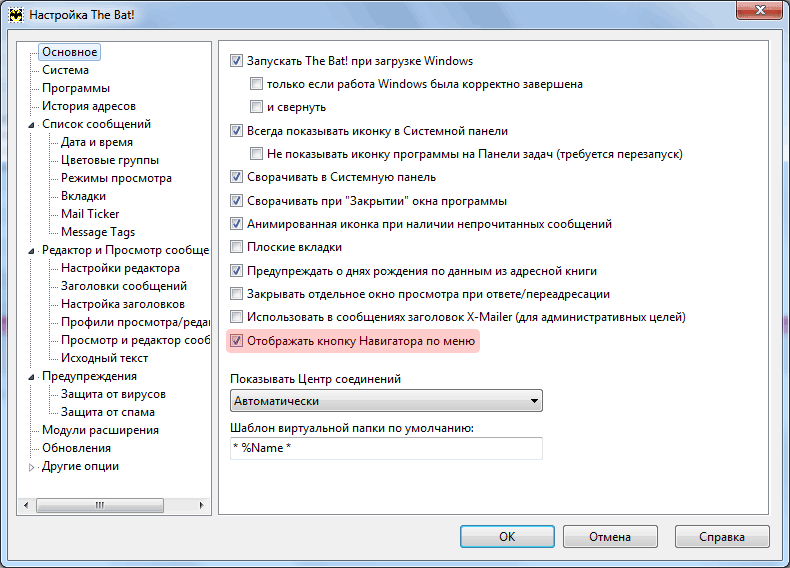Select Модули расширения in the tree
Image resolution: width=790 pixels, height=568 pixels.
100,430
